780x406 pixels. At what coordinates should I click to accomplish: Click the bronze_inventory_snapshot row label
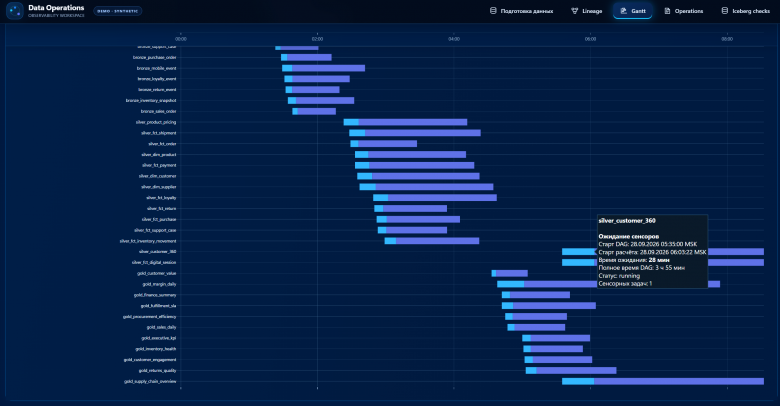pyautogui.click(x=151, y=101)
